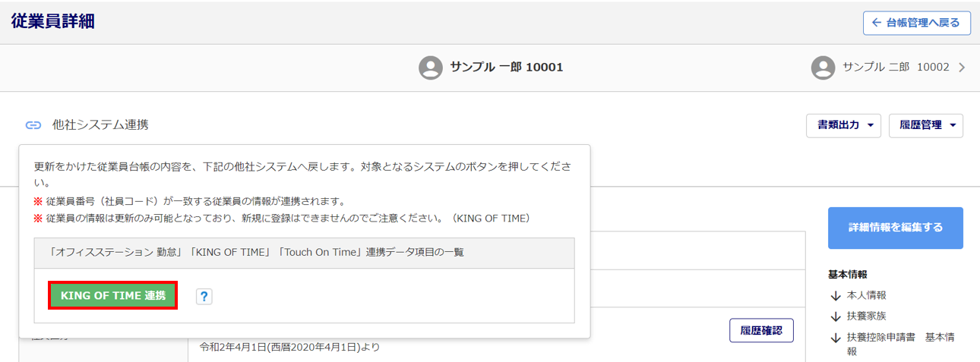The width and height of the screenshot is (980, 362).
Task: Click 詳細情報を編集する button
Action: pyautogui.click(x=896, y=228)
